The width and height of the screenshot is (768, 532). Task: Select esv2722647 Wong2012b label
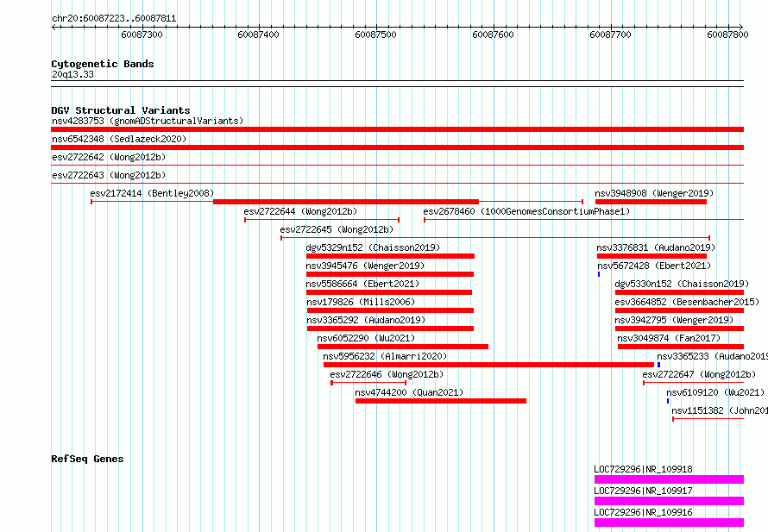pos(699,374)
